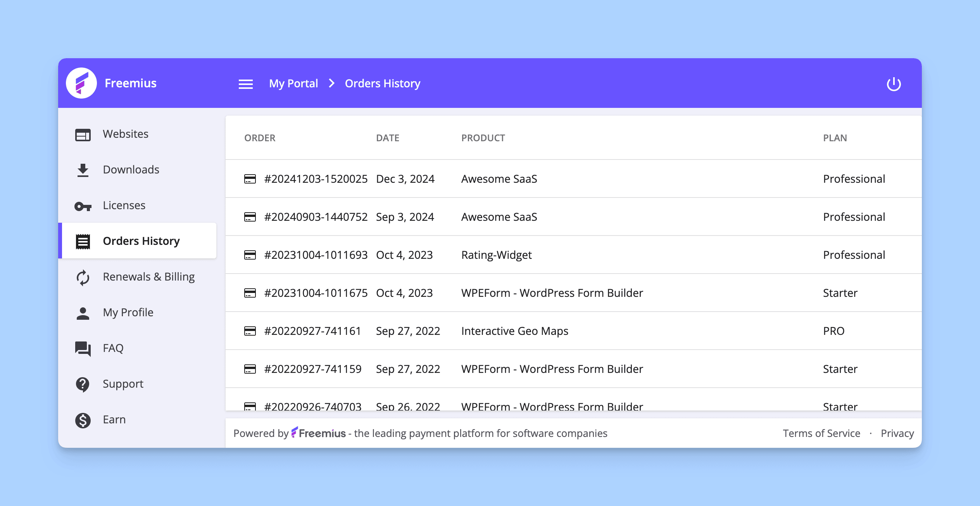The image size is (980, 506).
Task: Open the Privacy link
Action: [897, 433]
